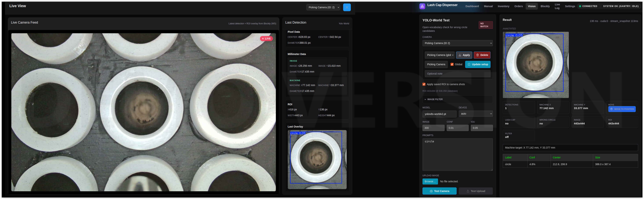The width and height of the screenshot is (644, 199).
Task: Click the IMAGE size field showing 300
Action: [433, 128]
